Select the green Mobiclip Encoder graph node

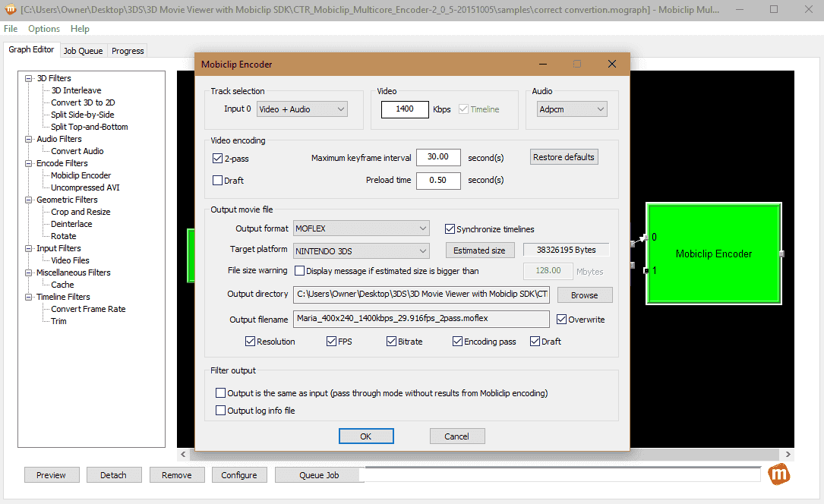coord(714,254)
